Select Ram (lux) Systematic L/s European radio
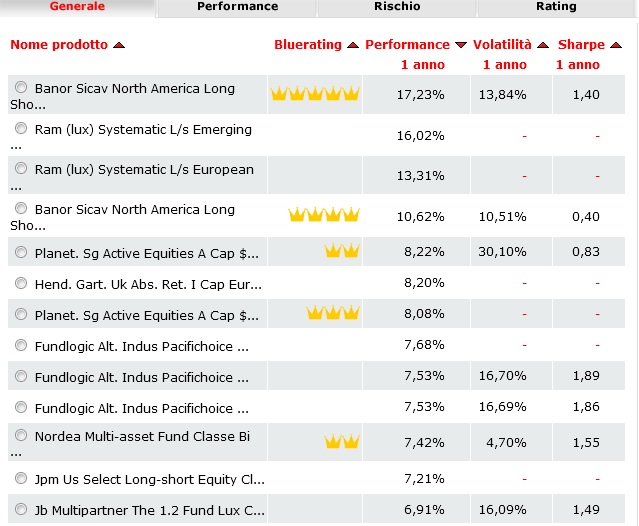 (21, 168)
